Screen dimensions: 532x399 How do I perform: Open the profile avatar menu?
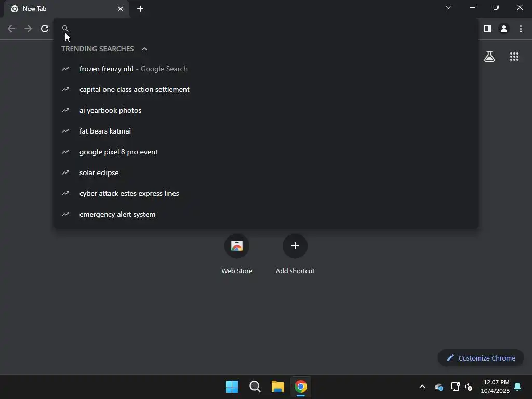pyautogui.click(x=504, y=29)
